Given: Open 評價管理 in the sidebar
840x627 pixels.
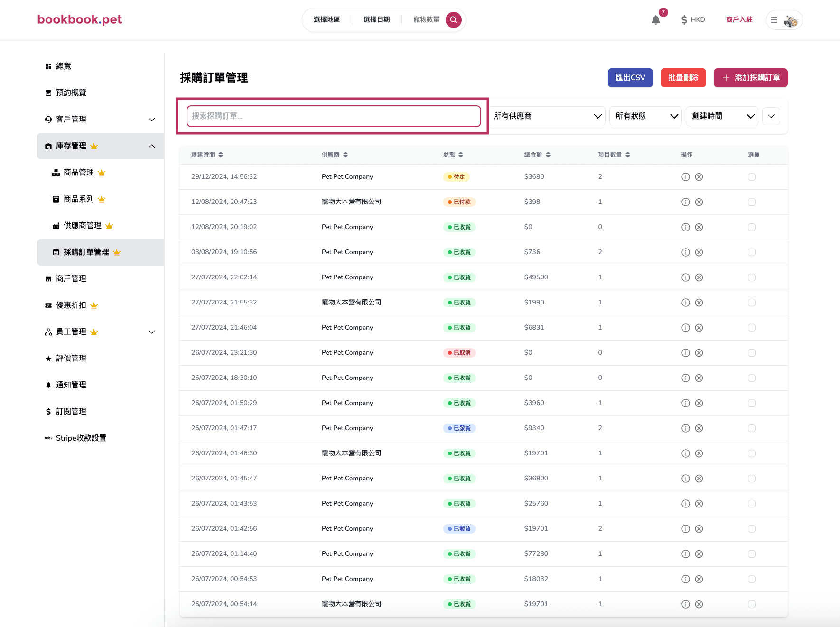Looking at the screenshot, I should coord(101,359).
